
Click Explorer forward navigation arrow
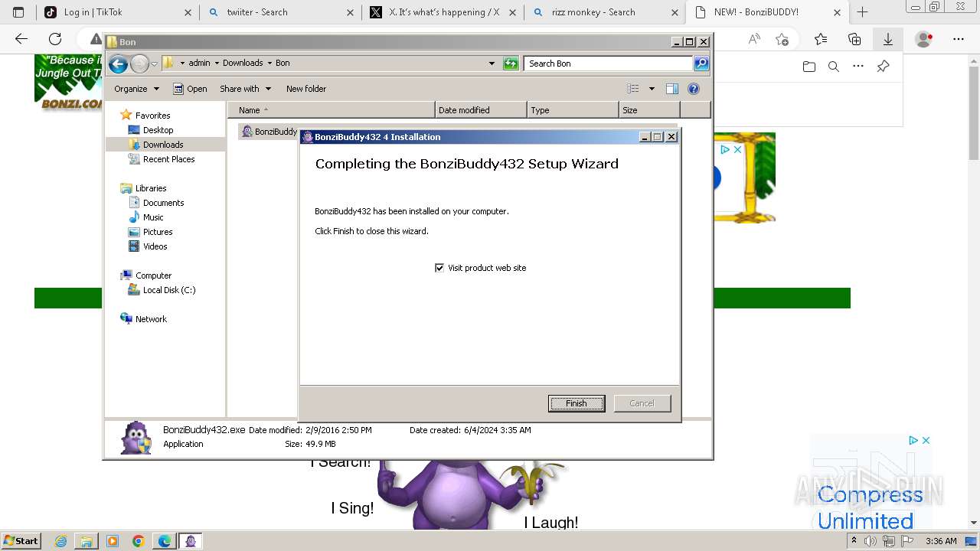pos(139,64)
